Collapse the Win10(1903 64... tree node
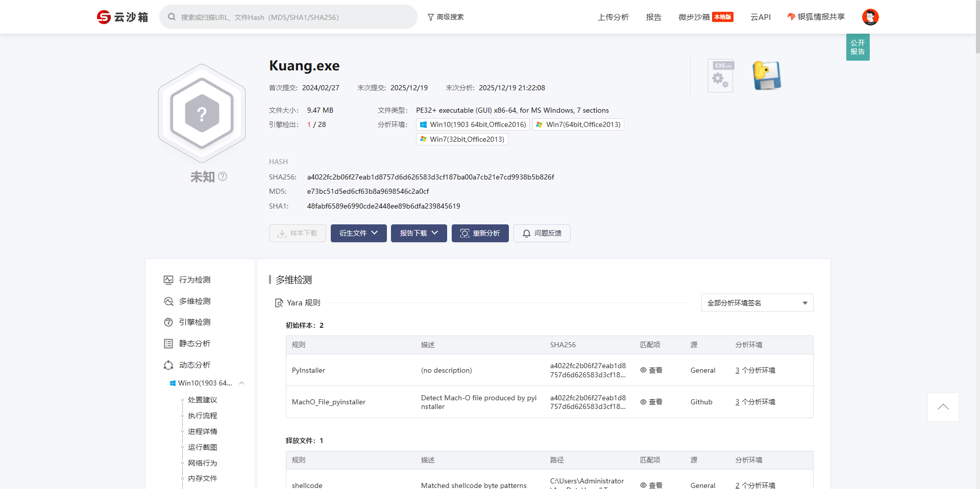Image resolution: width=980 pixels, height=489 pixels. click(242, 383)
